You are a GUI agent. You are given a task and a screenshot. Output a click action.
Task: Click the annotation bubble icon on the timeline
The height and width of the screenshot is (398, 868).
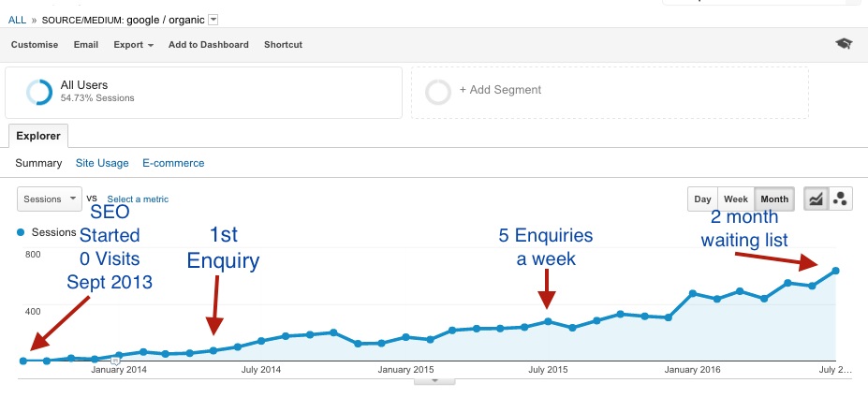tap(115, 360)
